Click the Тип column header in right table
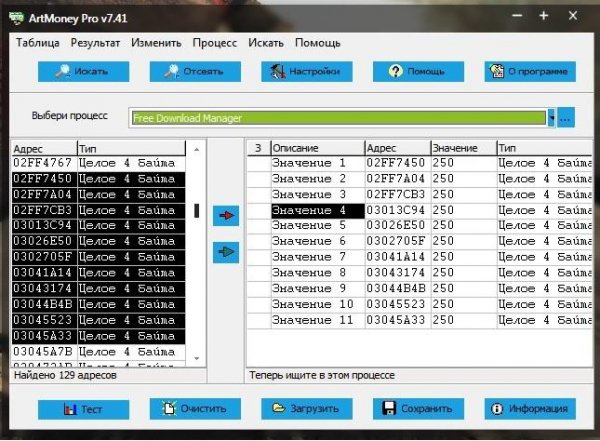This screenshot has width=600, height=441. [x=545, y=148]
